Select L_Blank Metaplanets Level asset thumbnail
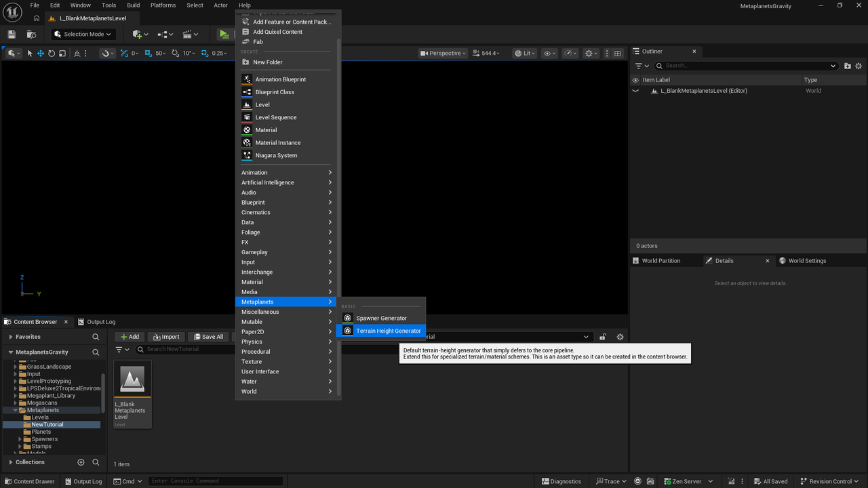 pos(132,394)
